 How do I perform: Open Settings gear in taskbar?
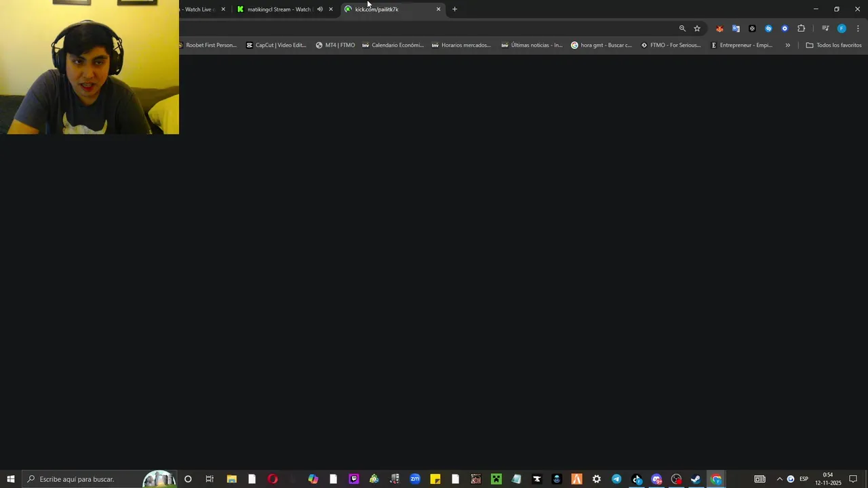click(x=597, y=479)
